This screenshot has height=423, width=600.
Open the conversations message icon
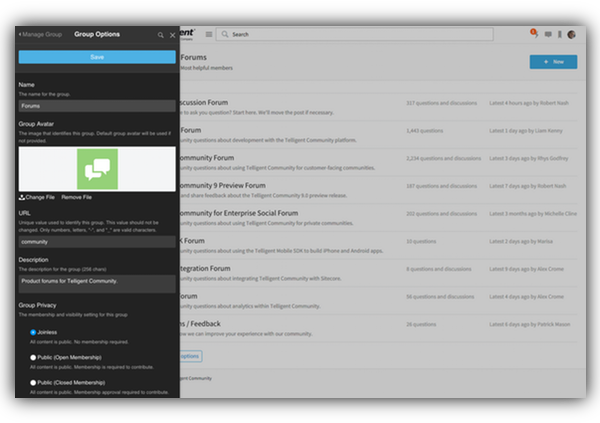point(548,34)
